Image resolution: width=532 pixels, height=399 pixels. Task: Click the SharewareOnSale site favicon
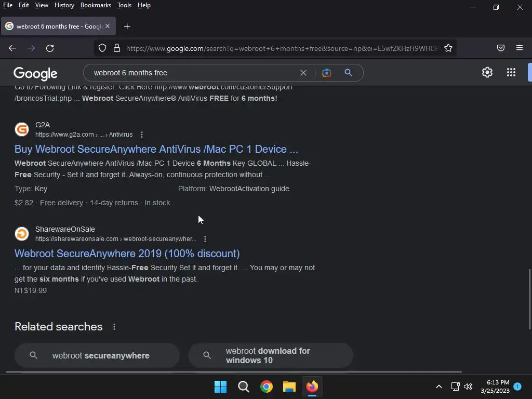22,234
